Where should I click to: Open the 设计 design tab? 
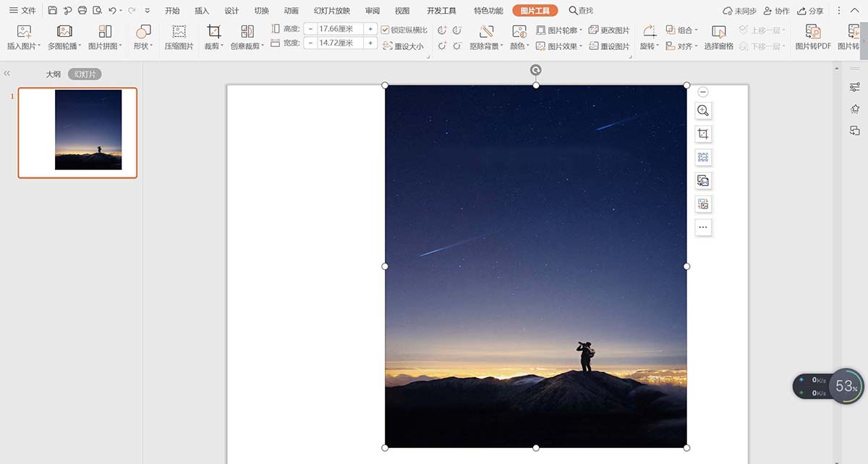(231, 11)
